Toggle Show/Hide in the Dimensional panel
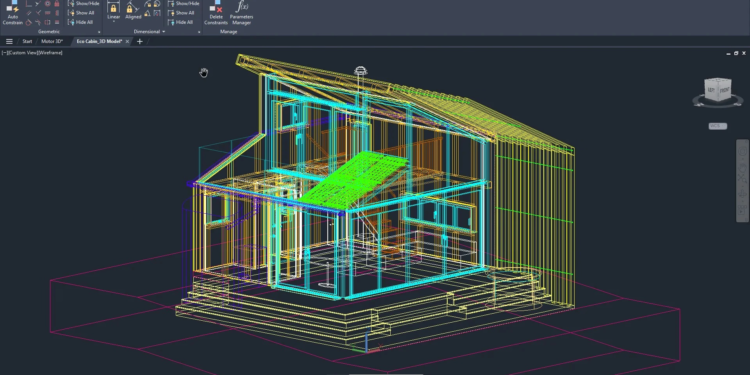Screen dimensions: 750x375 coord(184,3)
